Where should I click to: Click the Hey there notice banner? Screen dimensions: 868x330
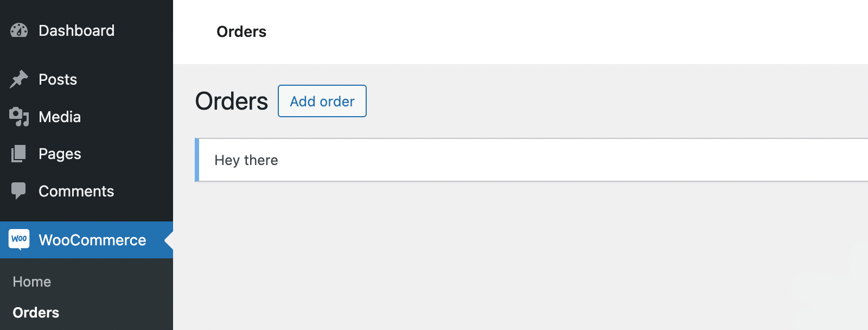(x=247, y=160)
